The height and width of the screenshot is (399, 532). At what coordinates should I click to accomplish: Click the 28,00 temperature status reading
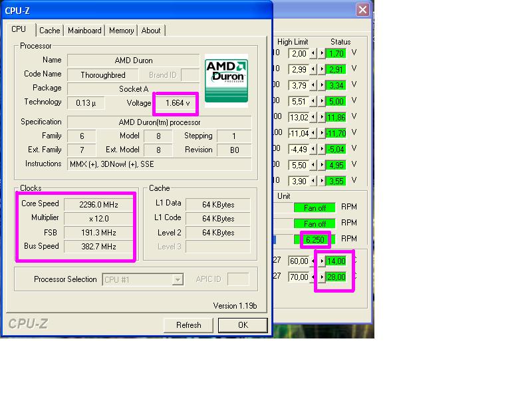tap(336, 277)
